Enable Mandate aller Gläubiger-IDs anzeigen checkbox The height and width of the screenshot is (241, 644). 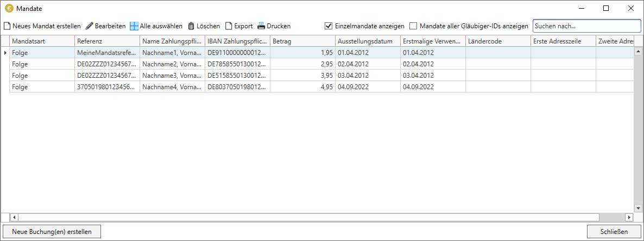point(413,26)
